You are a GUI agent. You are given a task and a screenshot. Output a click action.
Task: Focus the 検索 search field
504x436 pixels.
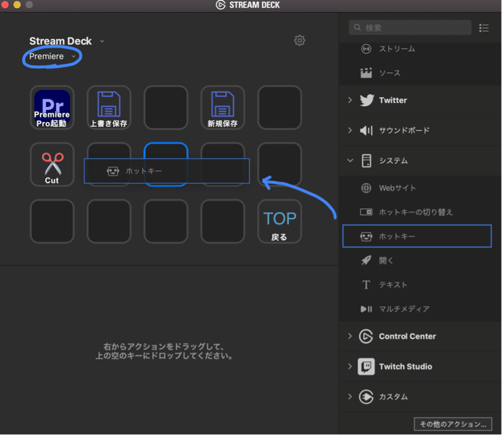point(410,28)
